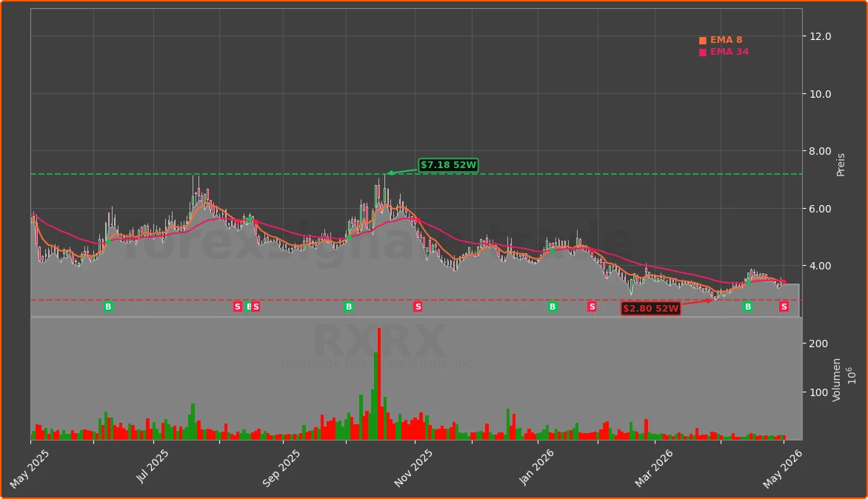
Task: Click the Jul 2025 date label
Action: pos(153,466)
